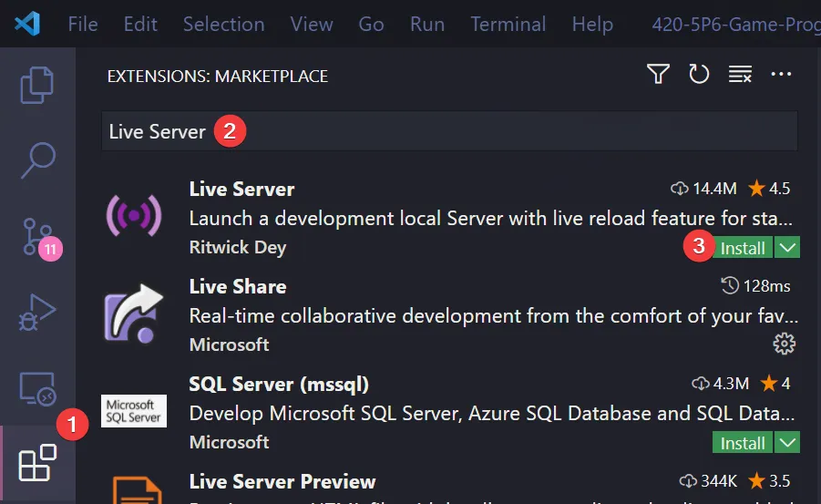Click Live Share description text

(493, 316)
